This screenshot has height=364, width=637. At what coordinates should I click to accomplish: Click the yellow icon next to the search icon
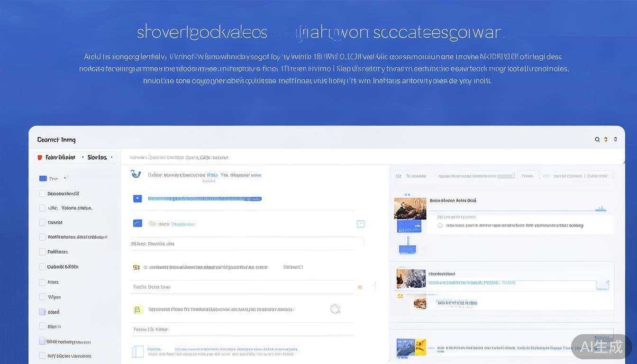[605, 139]
